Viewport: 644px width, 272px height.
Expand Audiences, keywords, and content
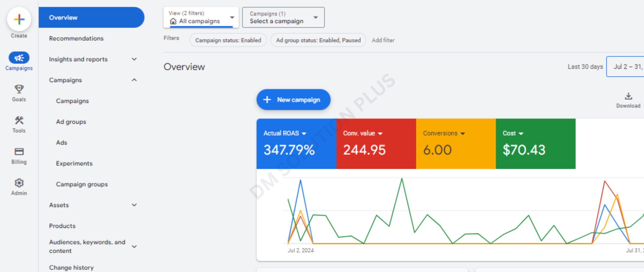click(134, 246)
